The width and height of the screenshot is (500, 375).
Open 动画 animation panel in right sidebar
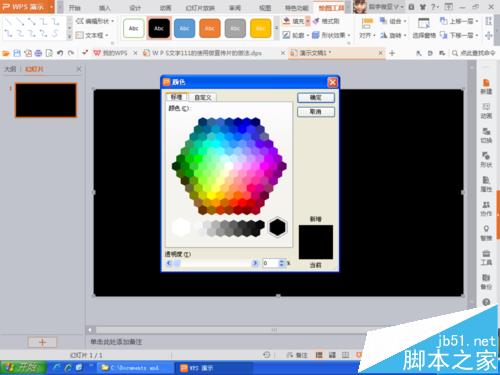coord(486,111)
